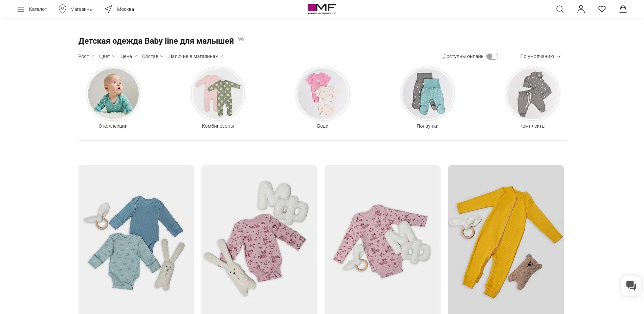Toggle the Доступны онлайн switch

492,56
